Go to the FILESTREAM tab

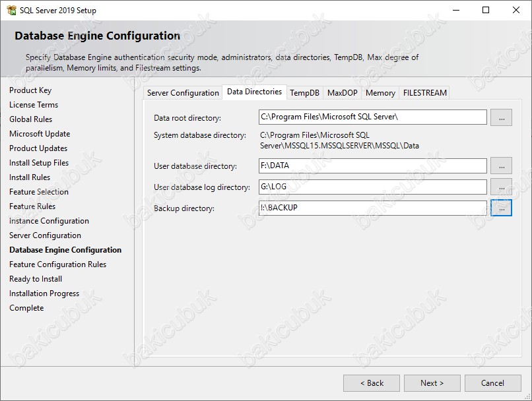pyautogui.click(x=425, y=93)
